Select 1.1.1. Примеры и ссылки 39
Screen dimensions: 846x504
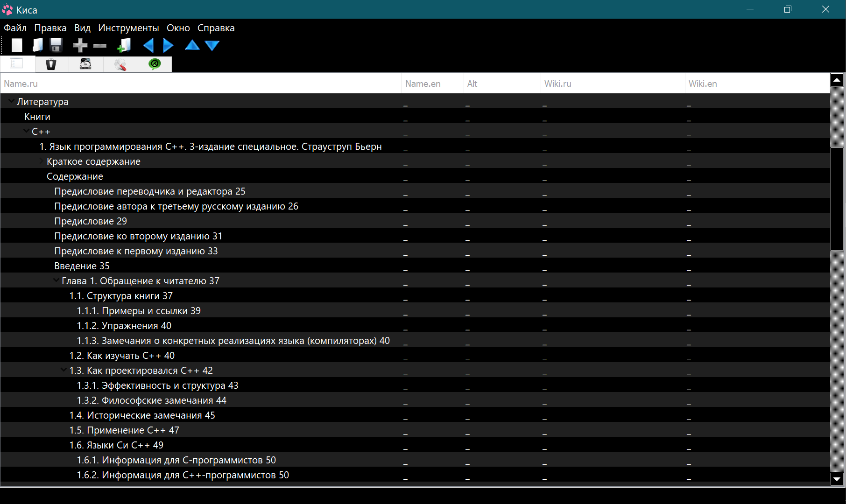pyautogui.click(x=415, y=310)
